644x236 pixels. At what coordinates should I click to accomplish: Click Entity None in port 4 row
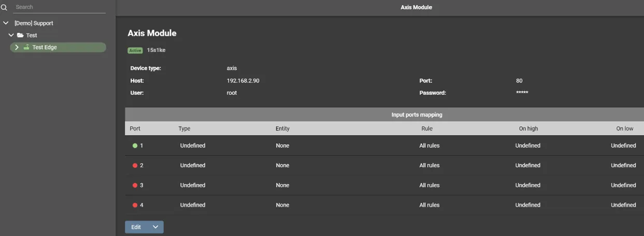pos(282,205)
